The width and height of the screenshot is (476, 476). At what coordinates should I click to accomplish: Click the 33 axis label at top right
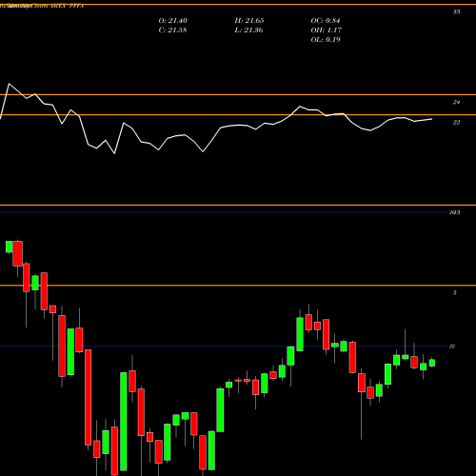[456, 11]
